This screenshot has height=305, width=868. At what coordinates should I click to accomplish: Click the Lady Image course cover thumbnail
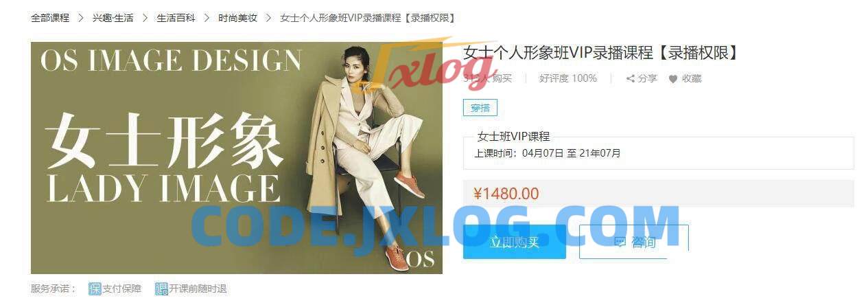pyautogui.click(x=237, y=158)
